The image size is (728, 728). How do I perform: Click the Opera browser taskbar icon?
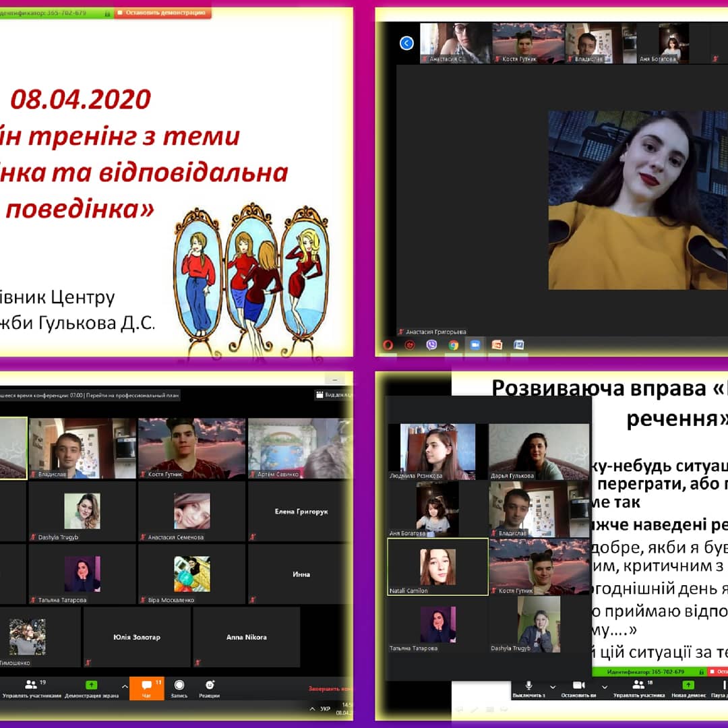coord(388,344)
